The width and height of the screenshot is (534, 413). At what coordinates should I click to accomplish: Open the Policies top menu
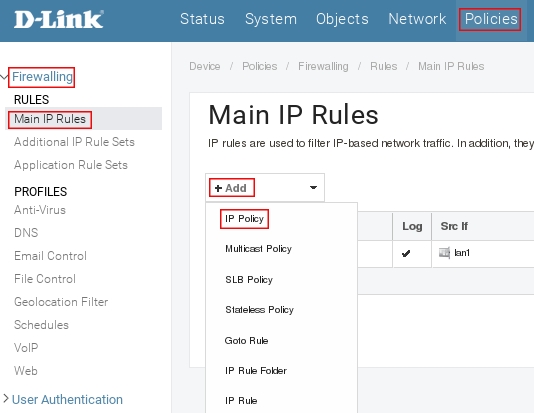tap(490, 19)
